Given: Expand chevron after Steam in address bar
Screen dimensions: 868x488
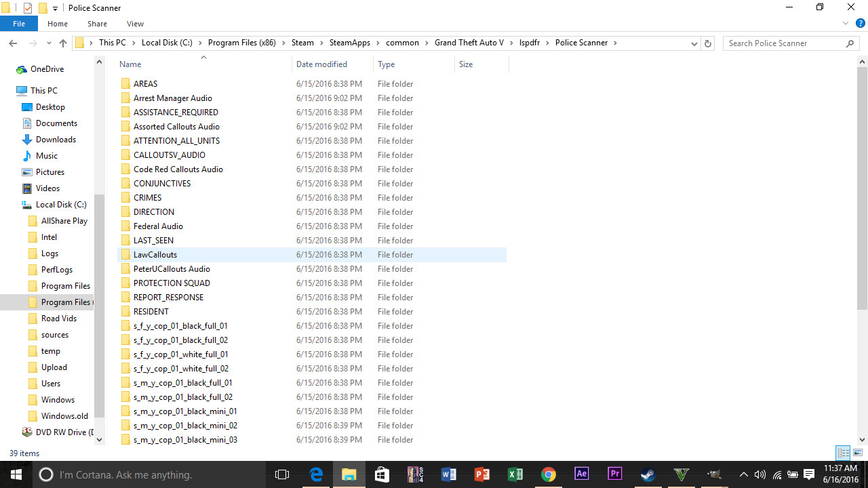Looking at the screenshot, I should tap(321, 43).
